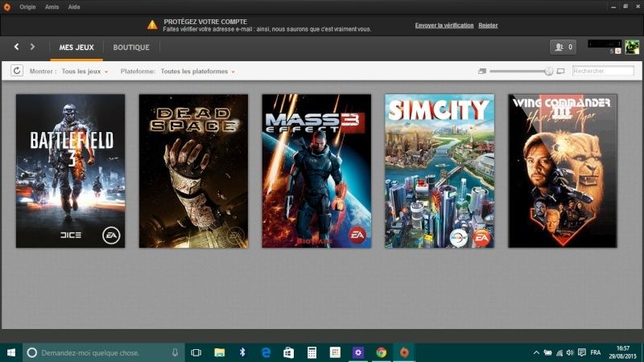Show hidden system tray icons
Screen dimensions: 644x362
point(536,352)
